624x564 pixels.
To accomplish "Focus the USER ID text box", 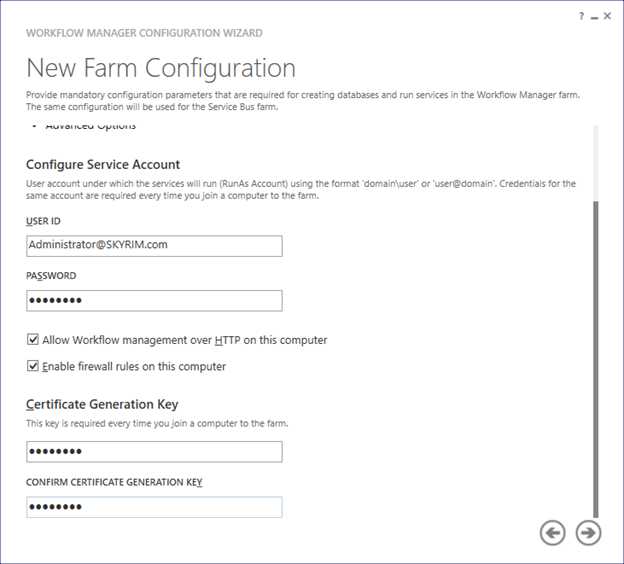I will coord(154,246).
